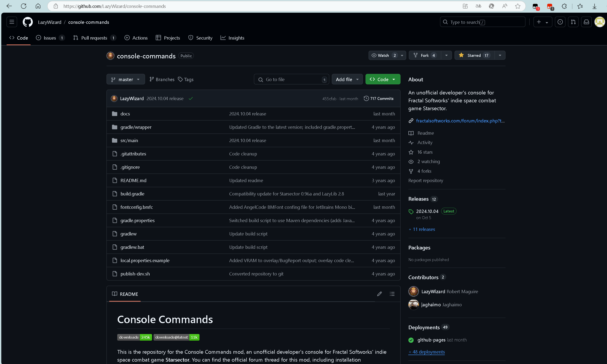Screen dimensions: 607x364
Task: Toggle the Starred button for repository
Action: point(474,56)
